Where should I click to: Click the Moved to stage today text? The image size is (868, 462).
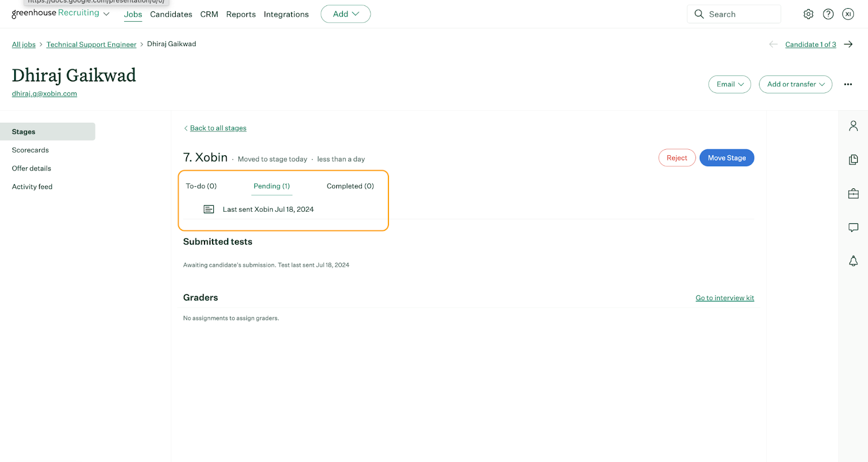[272, 159]
